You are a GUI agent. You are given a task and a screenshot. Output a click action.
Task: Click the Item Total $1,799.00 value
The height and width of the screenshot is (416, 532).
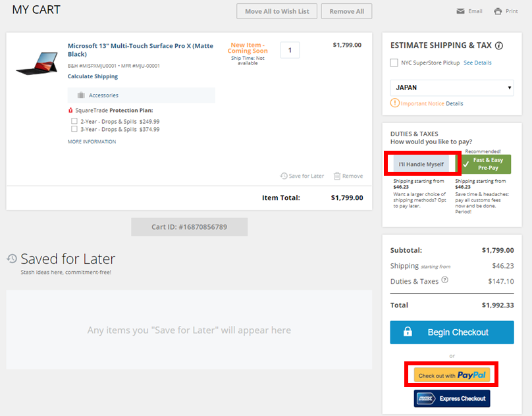tap(347, 197)
